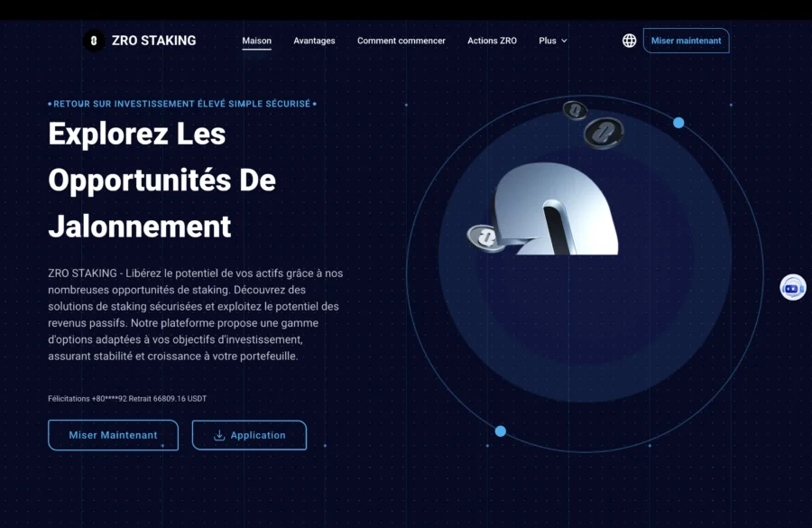
Task: Expand the Plus dropdown menu
Action: point(552,41)
